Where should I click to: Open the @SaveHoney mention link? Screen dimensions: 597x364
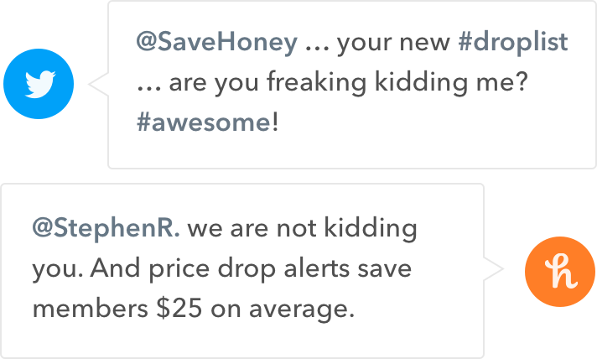tap(217, 42)
